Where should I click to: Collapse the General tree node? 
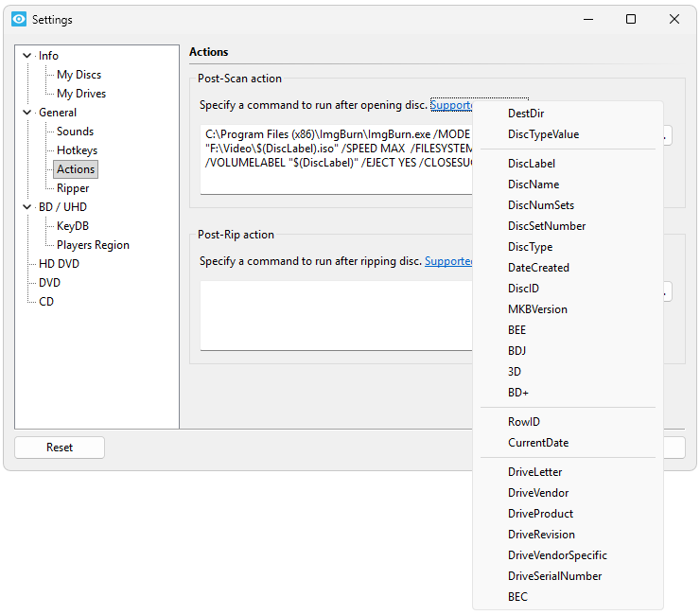click(x=26, y=113)
